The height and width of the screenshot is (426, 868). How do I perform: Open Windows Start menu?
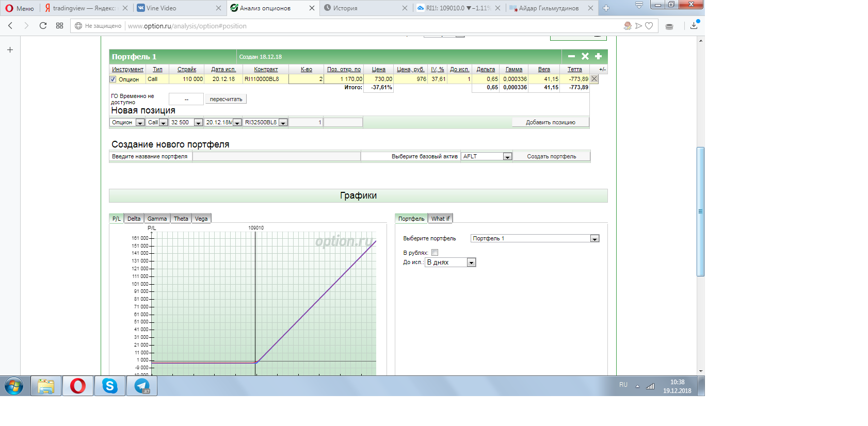tap(14, 386)
